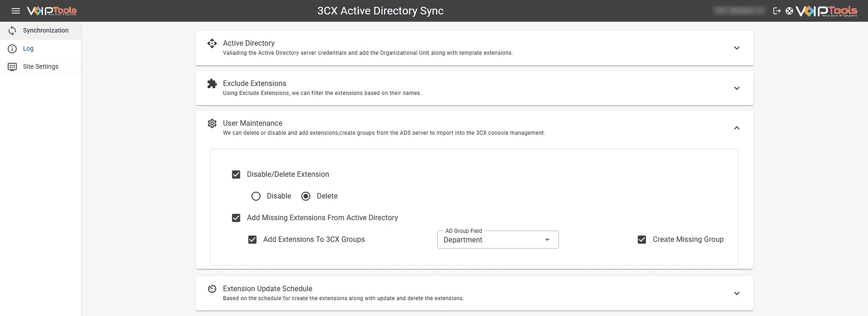Viewport: 868px width, 316px height.
Task: Click the Site Settings icon in sidebar
Action: (13, 67)
